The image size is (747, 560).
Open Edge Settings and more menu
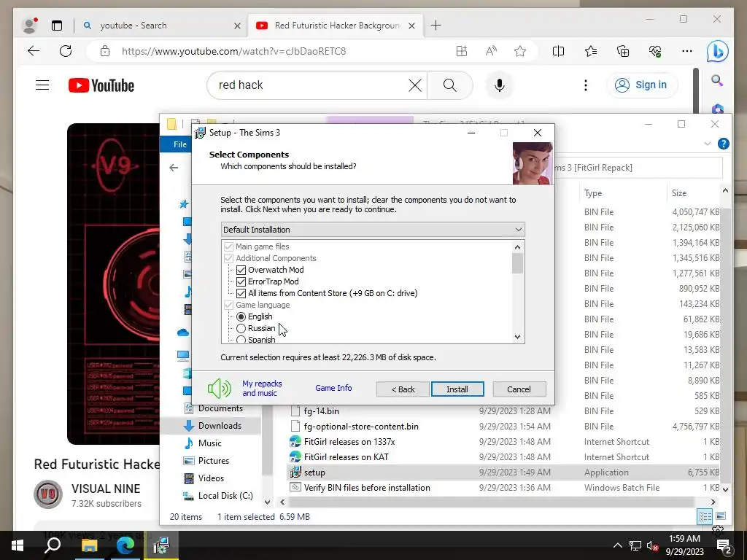pyautogui.click(x=687, y=51)
